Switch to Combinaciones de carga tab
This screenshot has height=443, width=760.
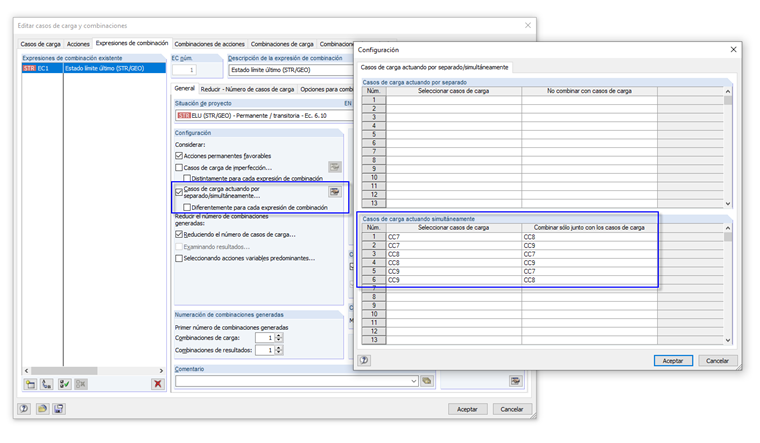(x=282, y=44)
